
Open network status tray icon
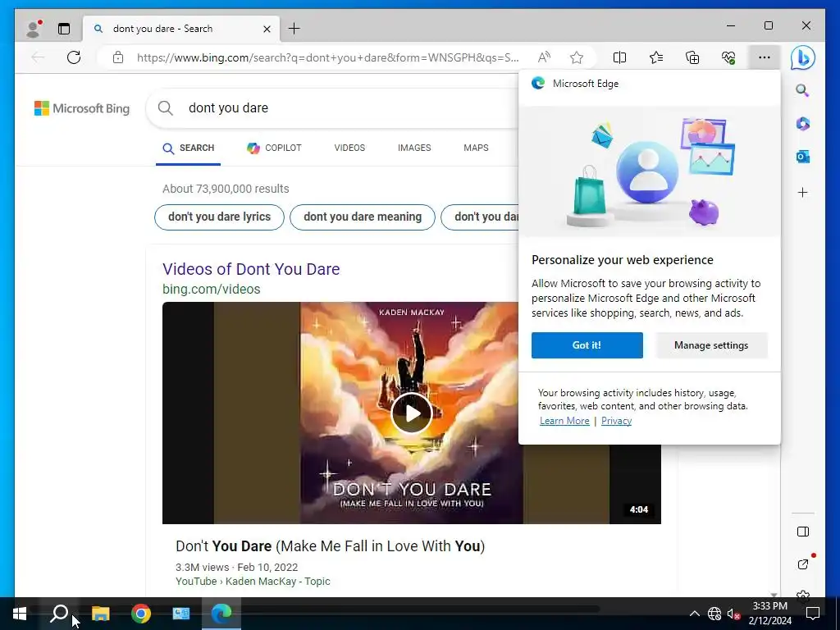click(714, 614)
